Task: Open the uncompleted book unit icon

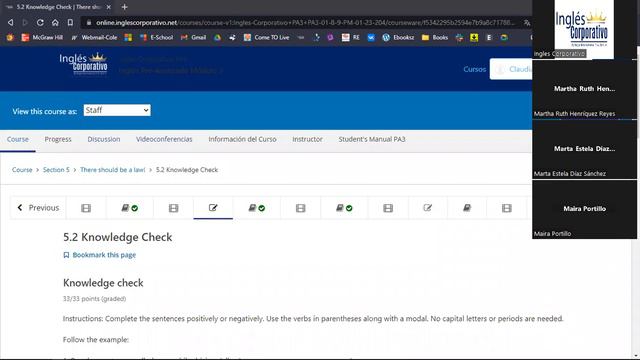Action: click(x=467, y=208)
